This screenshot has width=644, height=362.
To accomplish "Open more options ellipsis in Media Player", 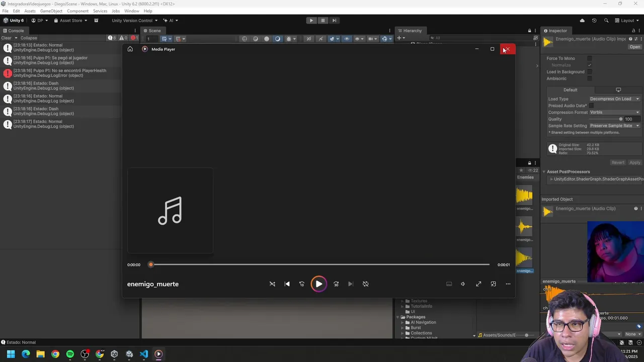I will coord(508,284).
